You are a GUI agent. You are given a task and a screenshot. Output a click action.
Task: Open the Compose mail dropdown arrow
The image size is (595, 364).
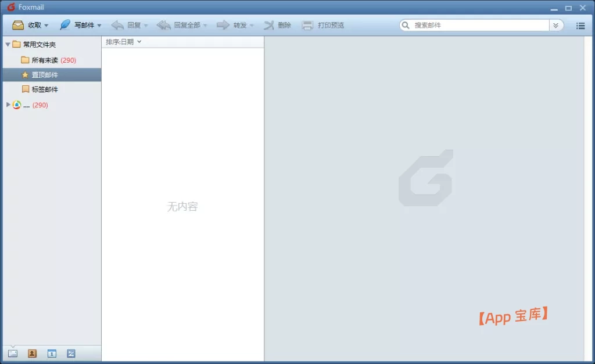pos(99,25)
